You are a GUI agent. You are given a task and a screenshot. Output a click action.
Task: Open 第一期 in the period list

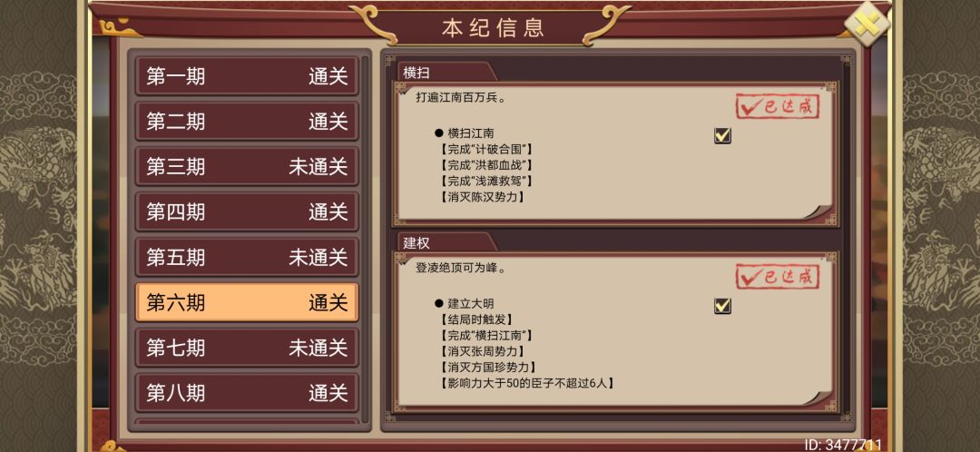pyautogui.click(x=247, y=76)
